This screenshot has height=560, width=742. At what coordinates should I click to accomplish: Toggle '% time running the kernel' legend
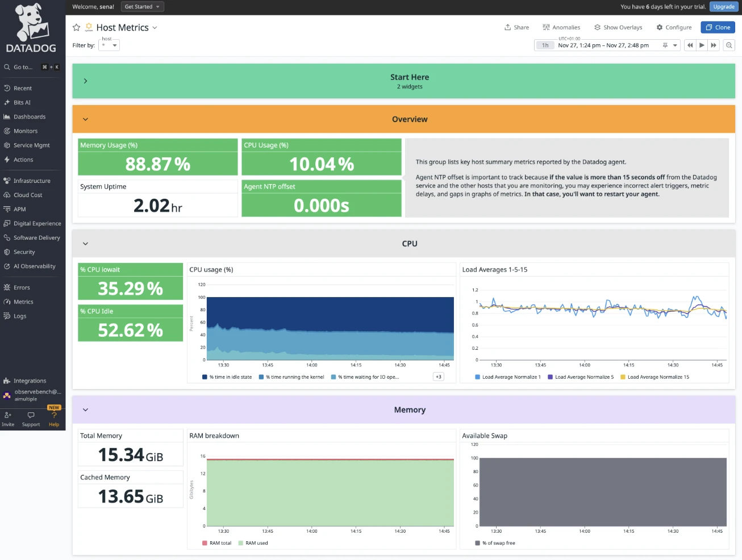291,377
